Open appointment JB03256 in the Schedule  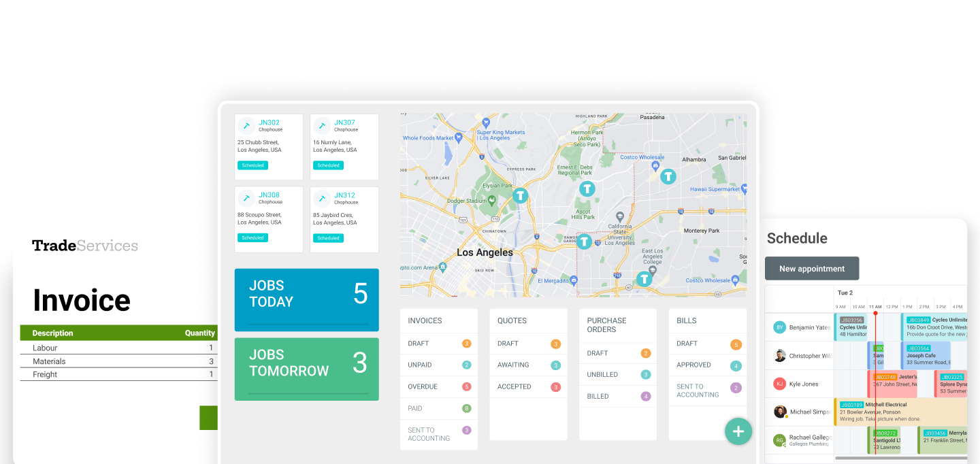click(x=851, y=327)
